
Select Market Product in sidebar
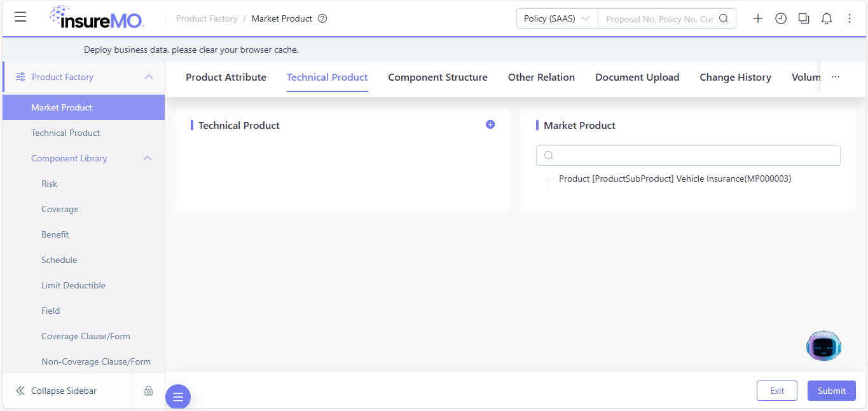(84, 107)
